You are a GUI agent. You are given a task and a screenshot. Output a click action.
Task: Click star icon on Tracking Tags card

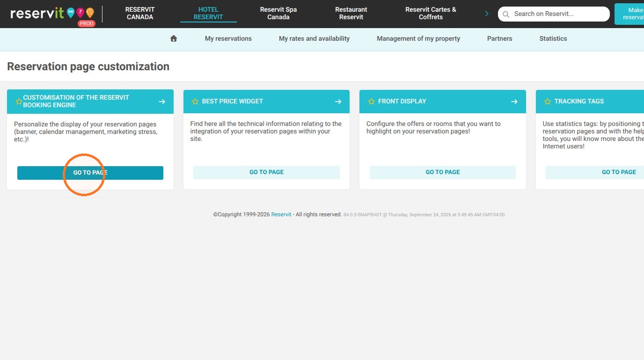point(548,101)
